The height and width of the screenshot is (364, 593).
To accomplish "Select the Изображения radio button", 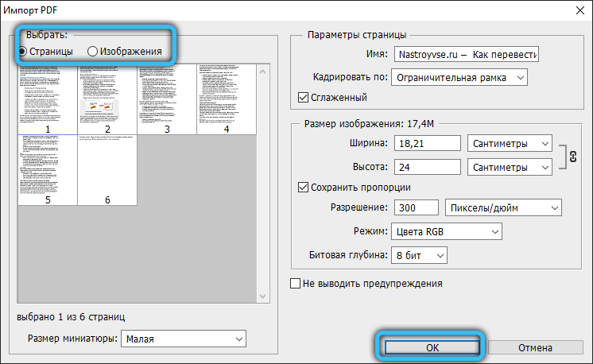I will (93, 51).
